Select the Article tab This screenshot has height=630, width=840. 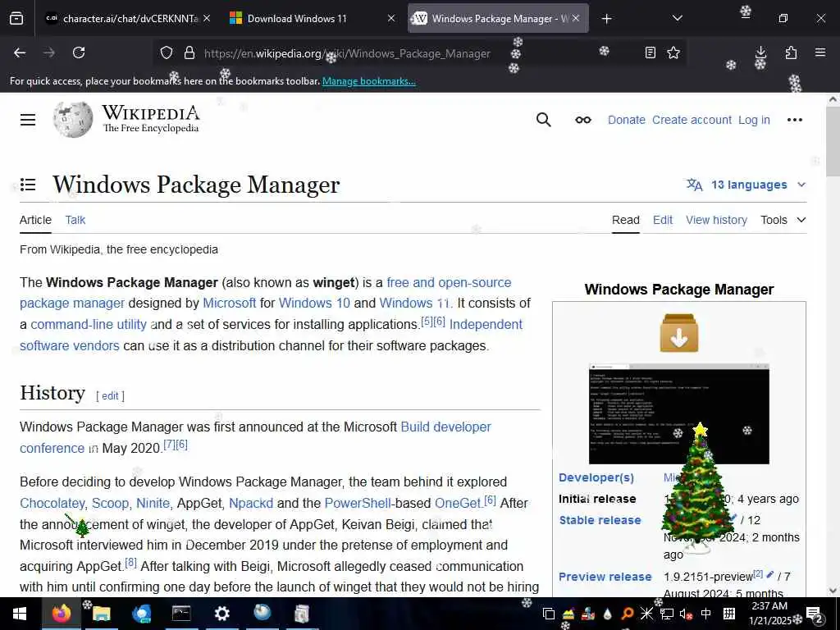(x=35, y=220)
